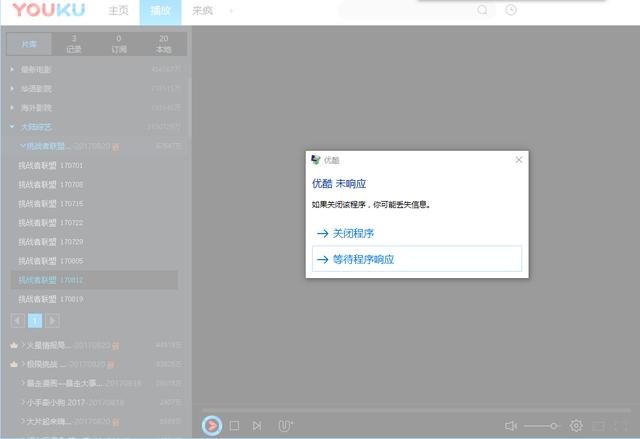Viewport: 640px width, 439px height.
Task: Close the 优酷 未响应 dialog
Action: [x=519, y=160]
